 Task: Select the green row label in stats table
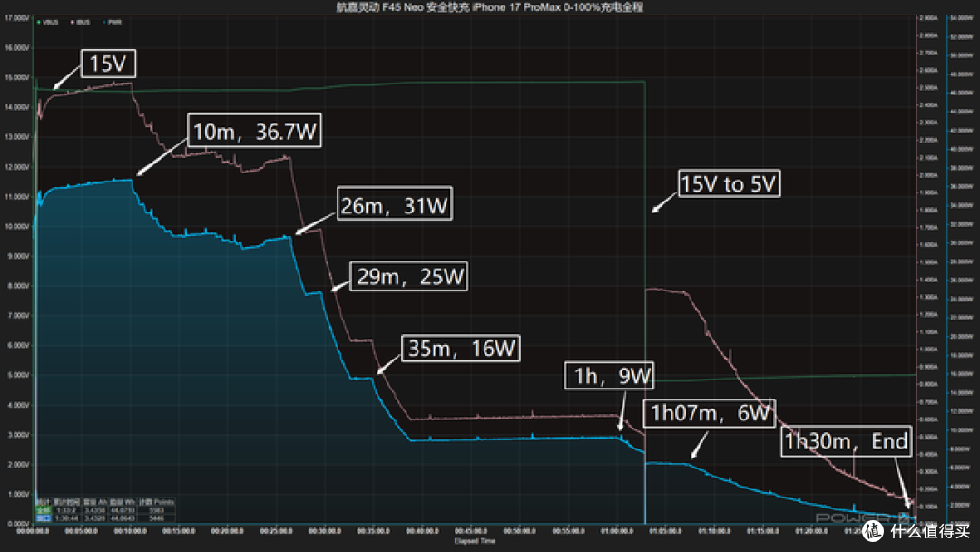(x=44, y=510)
